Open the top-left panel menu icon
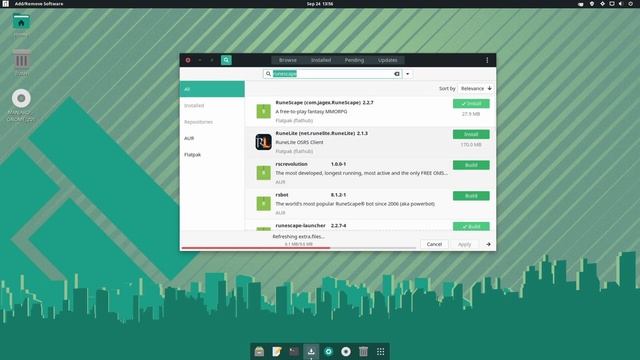This screenshot has height=360, width=640. (5, 4)
